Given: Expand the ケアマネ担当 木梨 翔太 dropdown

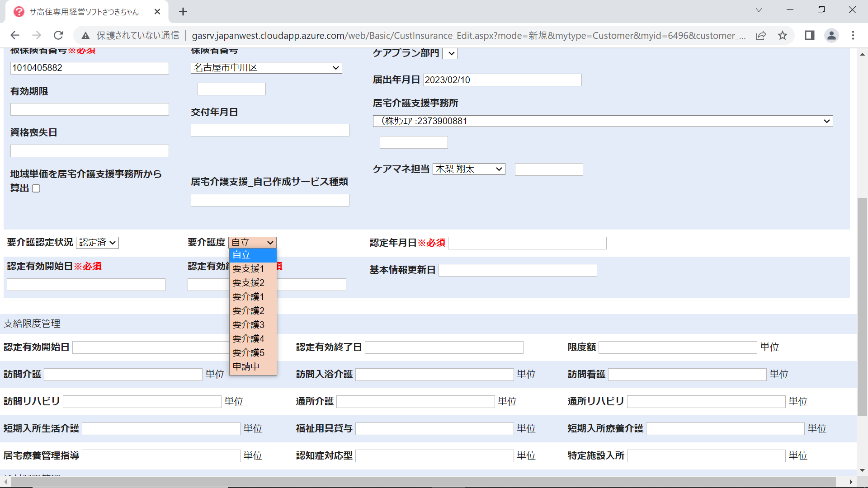Looking at the screenshot, I should 469,169.
